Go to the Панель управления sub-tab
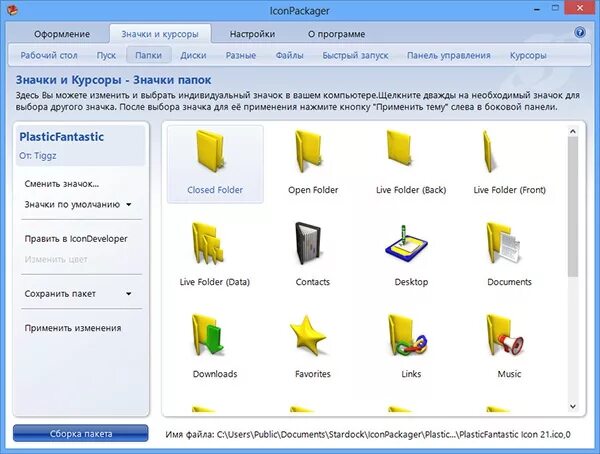The height and width of the screenshot is (454, 600). [x=448, y=56]
